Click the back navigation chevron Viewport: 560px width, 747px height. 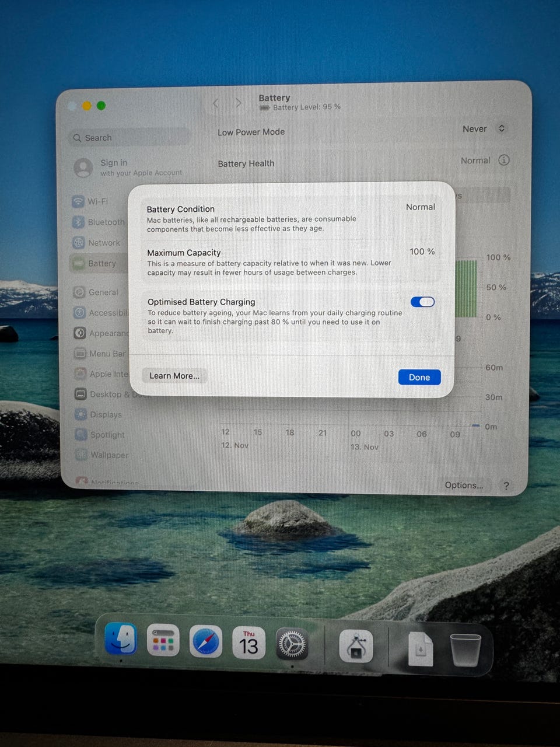point(216,103)
